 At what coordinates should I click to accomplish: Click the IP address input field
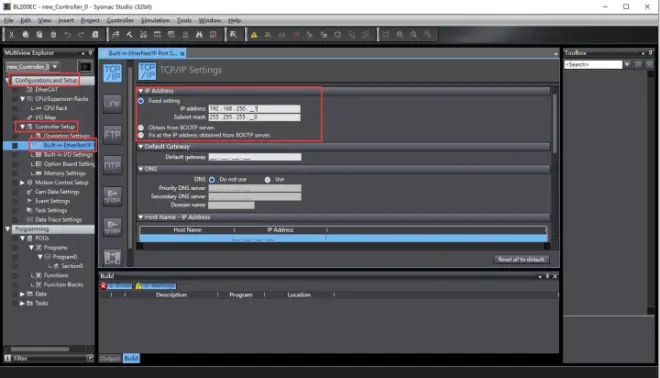pos(254,109)
